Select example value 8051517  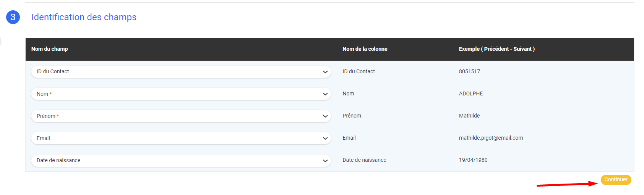469,71
